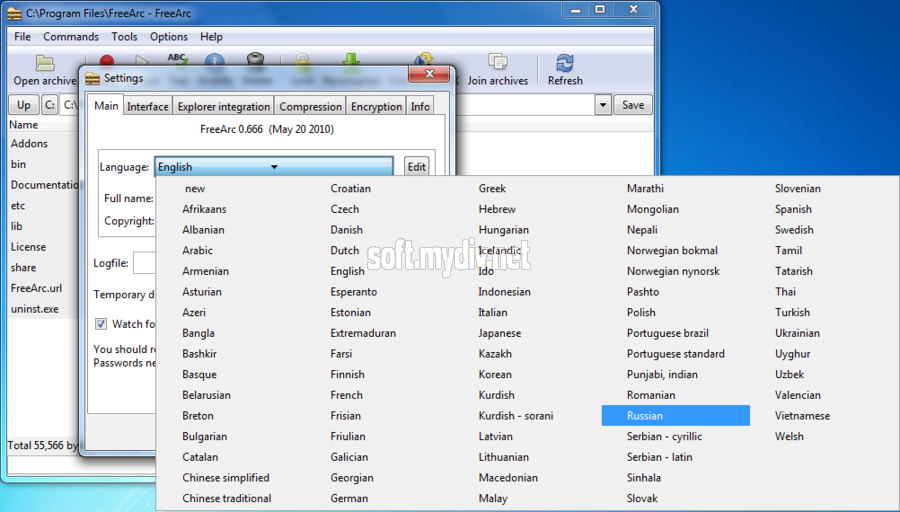This screenshot has width=900, height=512.
Task: Select the 'new' language entry
Action: (195, 188)
